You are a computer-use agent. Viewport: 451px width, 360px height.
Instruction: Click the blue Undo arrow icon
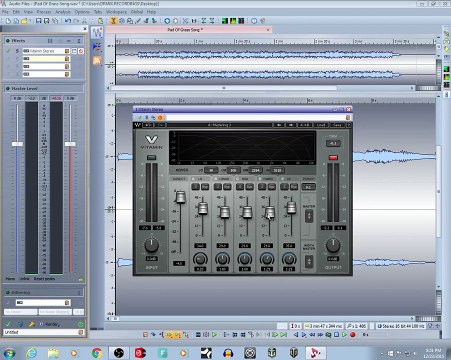point(68,21)
